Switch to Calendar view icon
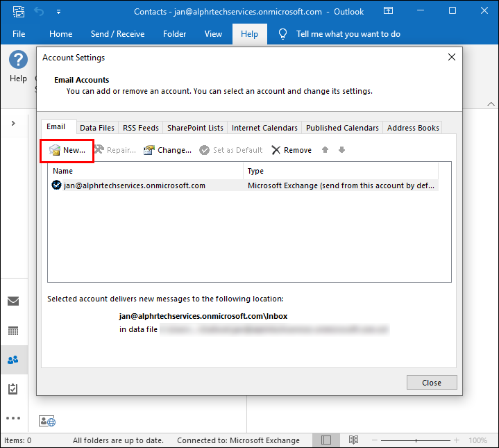 (x=13, y=331)
